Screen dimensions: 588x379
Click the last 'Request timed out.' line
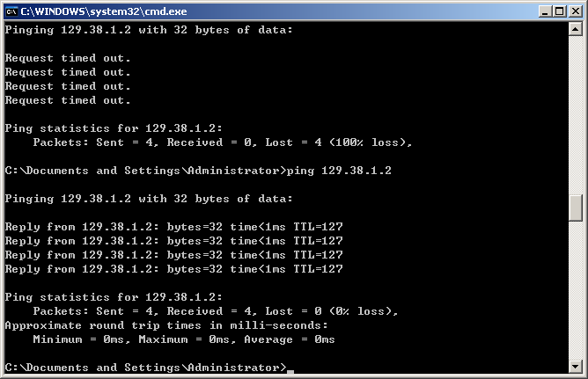click(x=68, y=100)
